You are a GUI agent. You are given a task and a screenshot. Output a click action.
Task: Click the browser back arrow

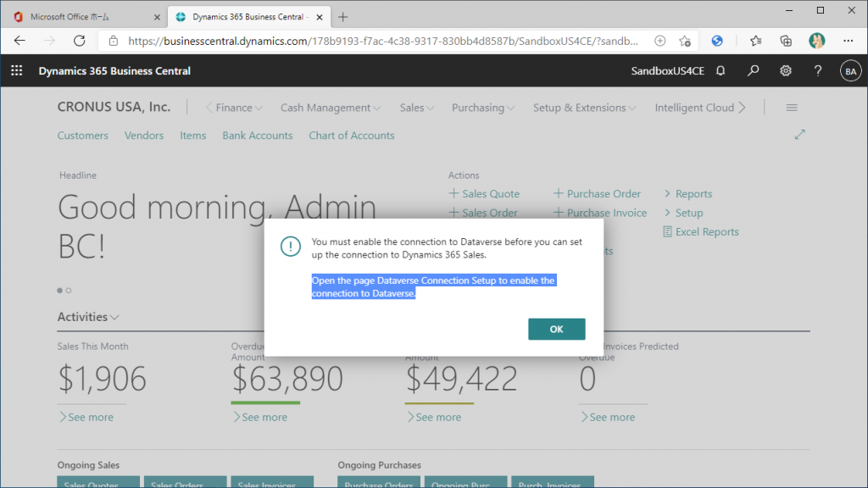pyautogui.click(x=19, y=41)
